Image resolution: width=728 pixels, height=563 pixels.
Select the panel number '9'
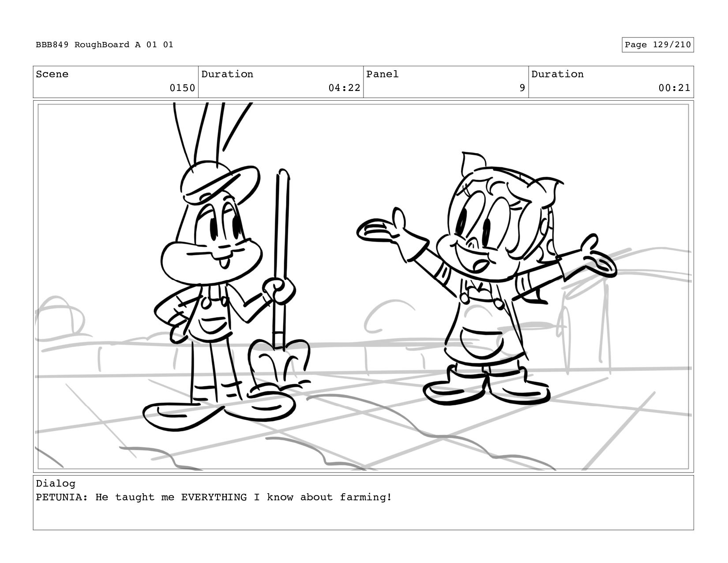tap(522, 88)
